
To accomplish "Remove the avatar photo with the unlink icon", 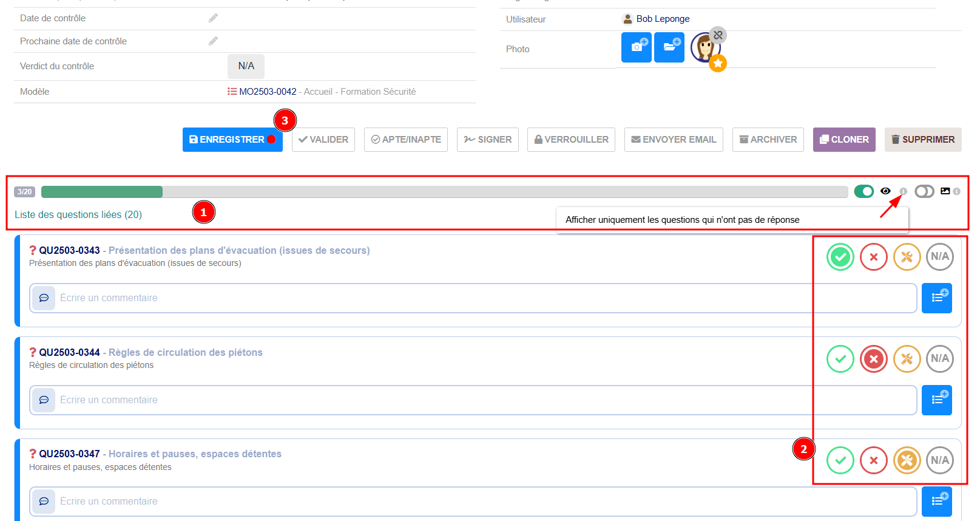I will coord(718,35).
